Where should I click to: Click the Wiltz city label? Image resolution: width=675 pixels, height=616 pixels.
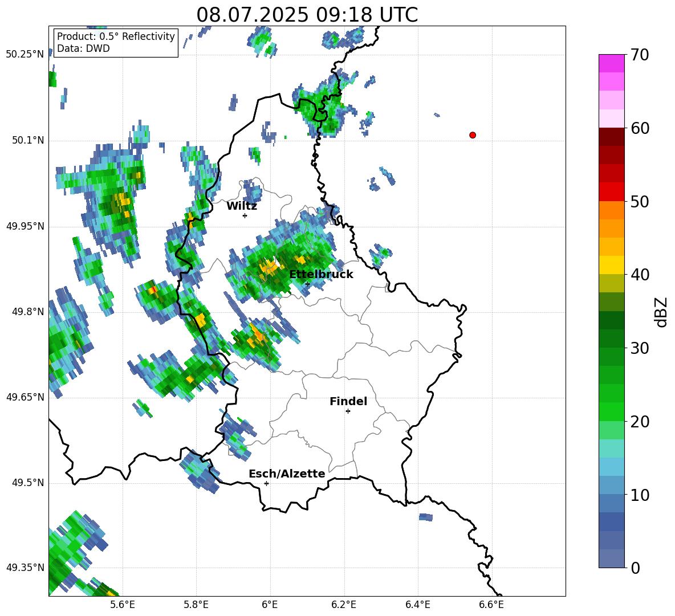click(242, 206)
